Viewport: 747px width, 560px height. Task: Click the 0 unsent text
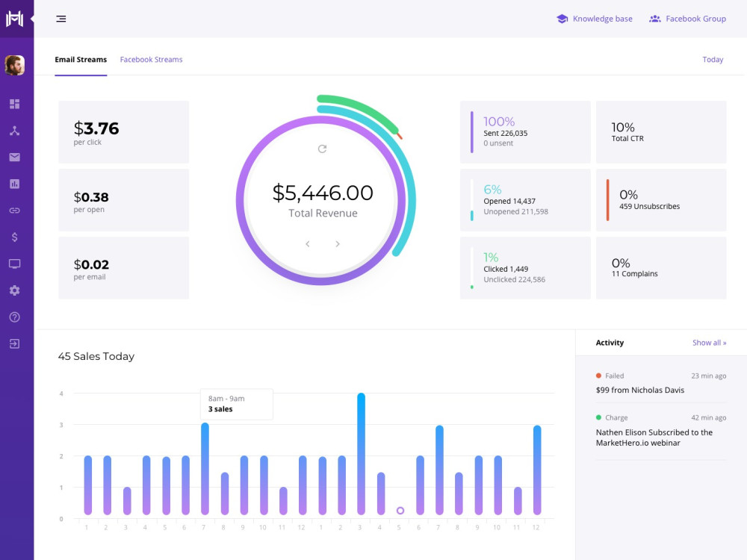click(498, 143)
